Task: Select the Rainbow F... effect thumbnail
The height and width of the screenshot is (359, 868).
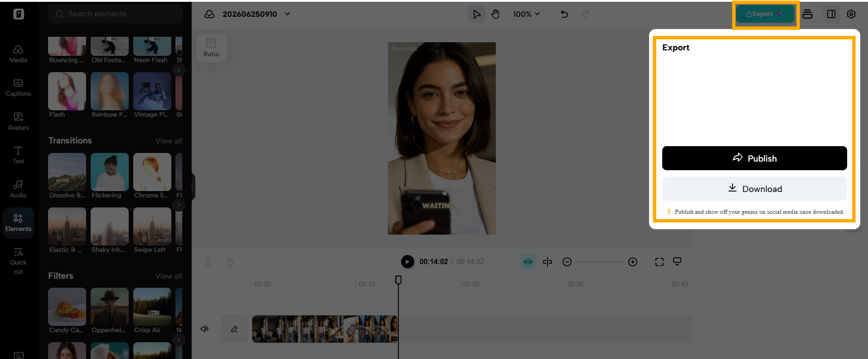Action: point(110,91)
